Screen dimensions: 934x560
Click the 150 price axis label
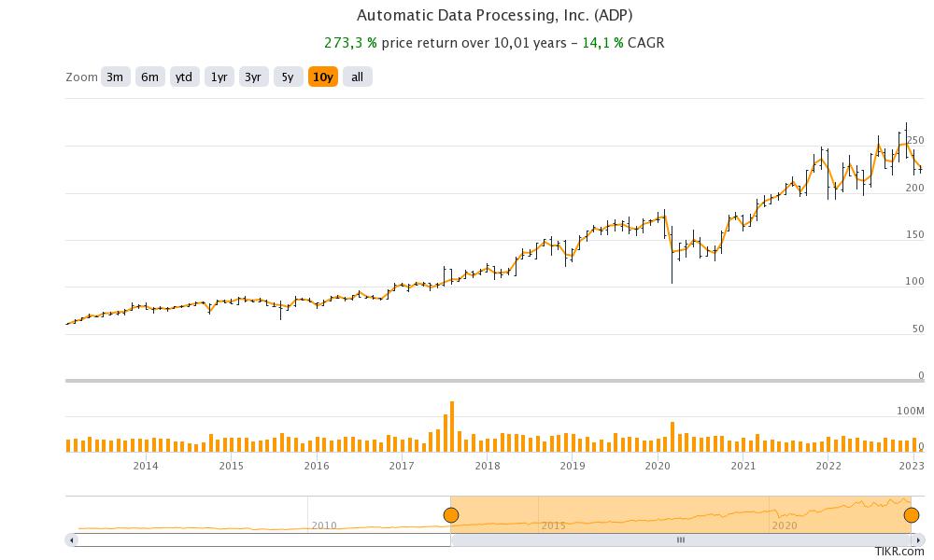pos(915,234)
